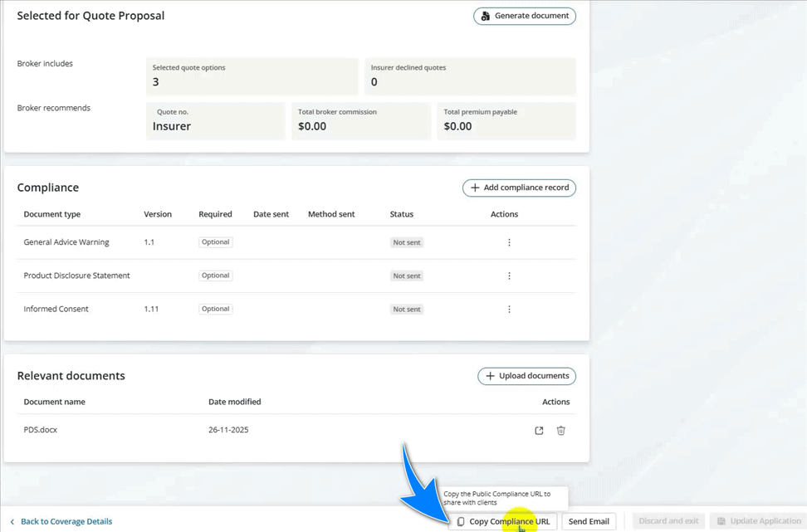Click the date 26-11-2025 cell
Screen dimensions: 807x532
[x=228, y=430]
